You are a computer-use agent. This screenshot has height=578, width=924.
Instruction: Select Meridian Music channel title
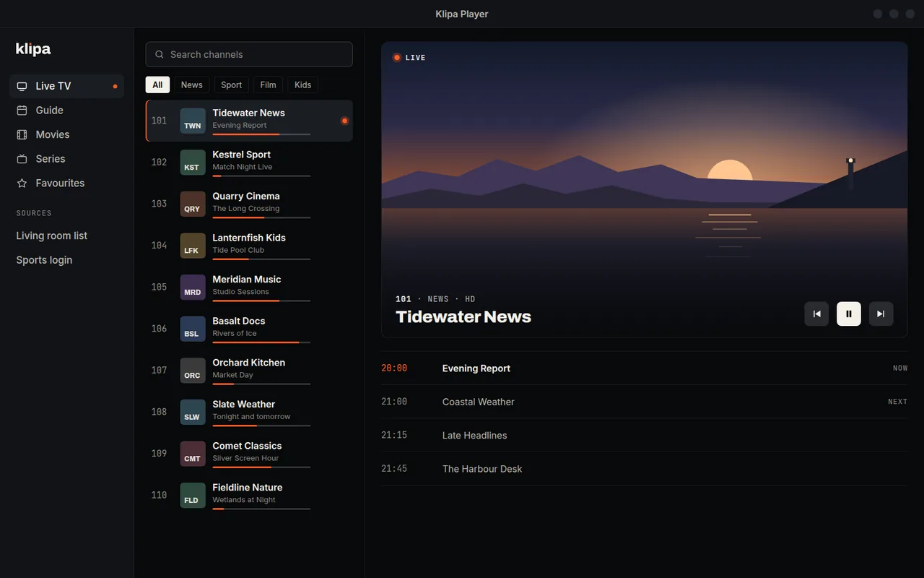[247, 279]
